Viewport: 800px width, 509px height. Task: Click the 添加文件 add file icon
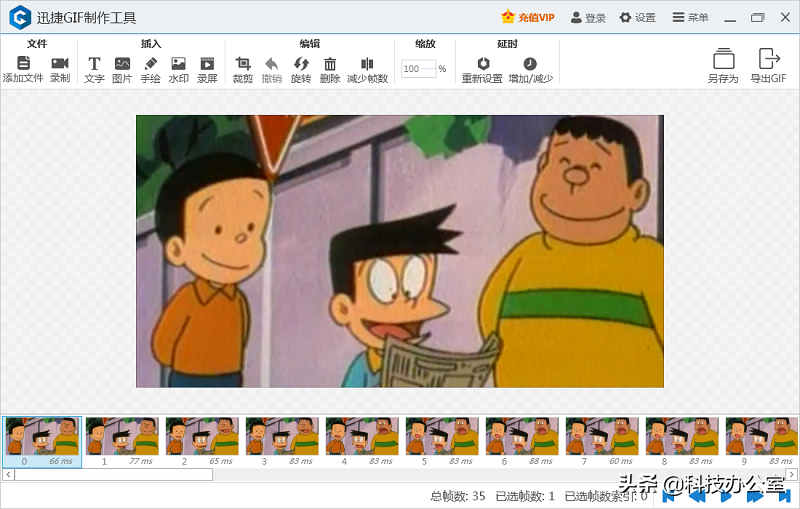click(23, 63)
